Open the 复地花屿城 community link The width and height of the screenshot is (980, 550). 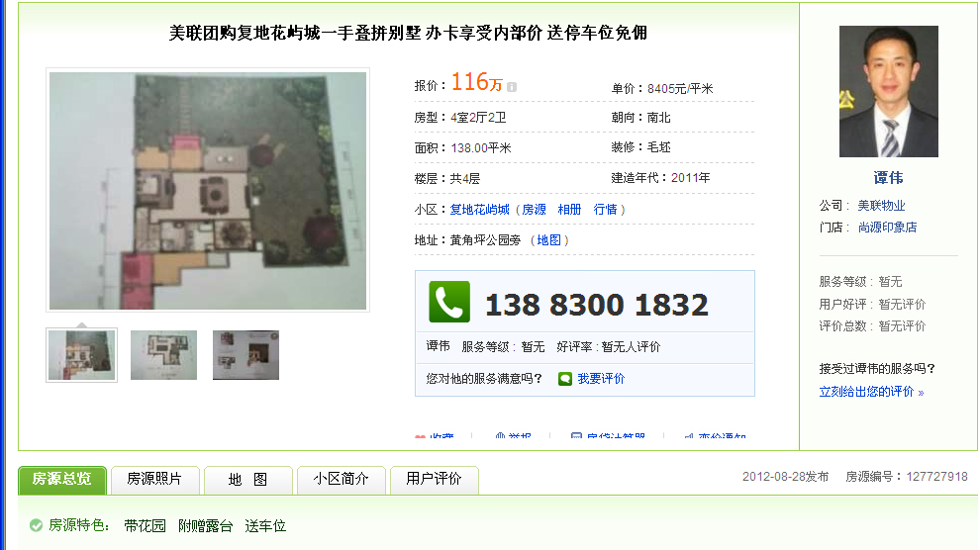tap(479, 210)
